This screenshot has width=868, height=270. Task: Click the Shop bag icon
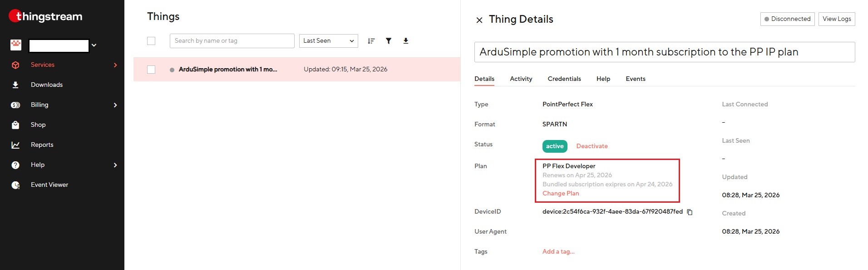click(15, 125)
